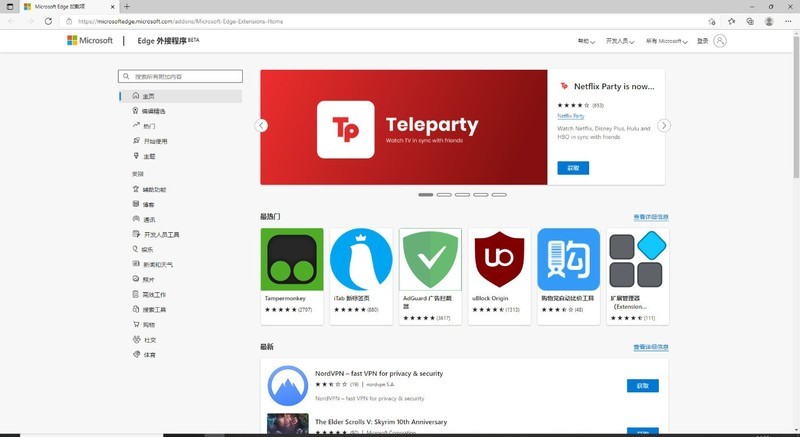Select the second carousel indicator
This screenshot has height=437, width=800.
(444, 195)
